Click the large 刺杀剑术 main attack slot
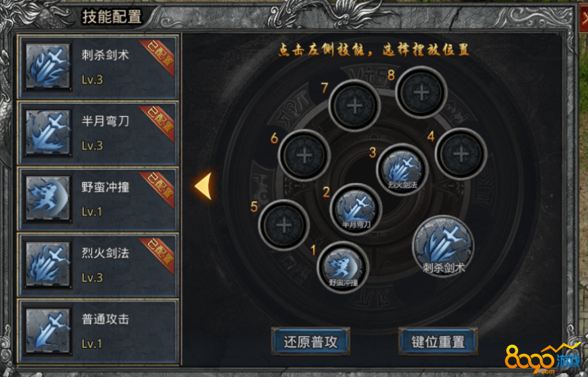The height and width of the screenshot is (377, 588). pyautogui.click(x=443, y=246)
